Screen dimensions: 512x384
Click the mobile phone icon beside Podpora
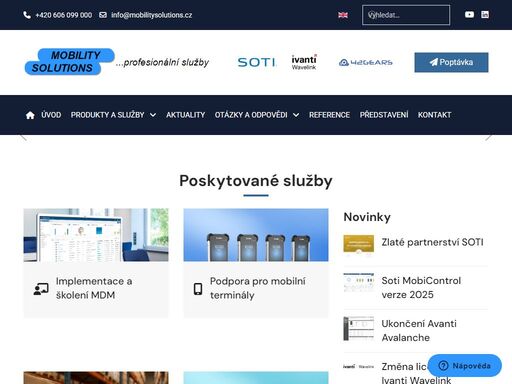coord(198,289)
